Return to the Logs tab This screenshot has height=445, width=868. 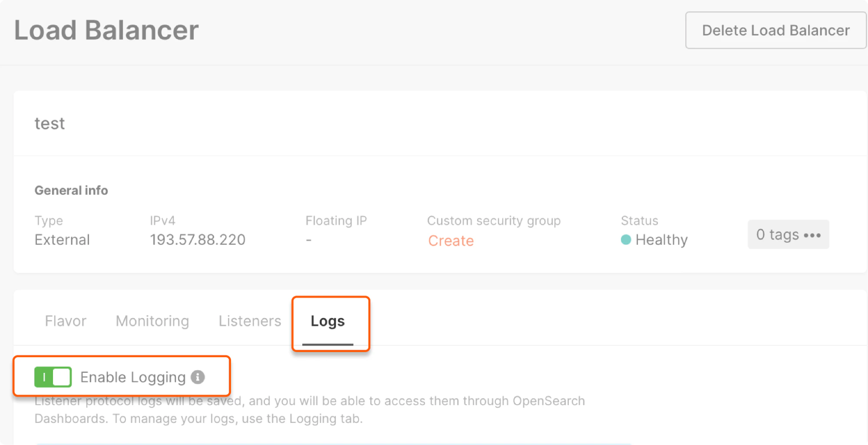click(327, 321)
